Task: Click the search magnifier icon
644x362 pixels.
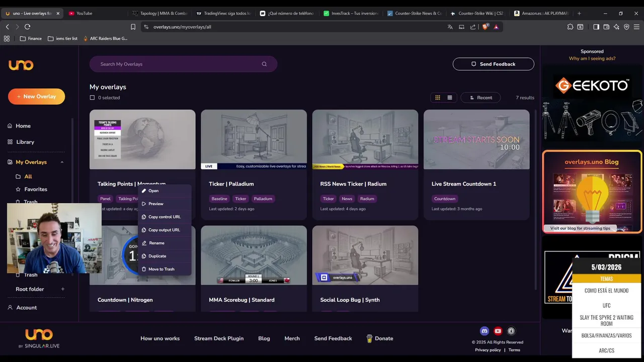Action: (x=264, y=64)
